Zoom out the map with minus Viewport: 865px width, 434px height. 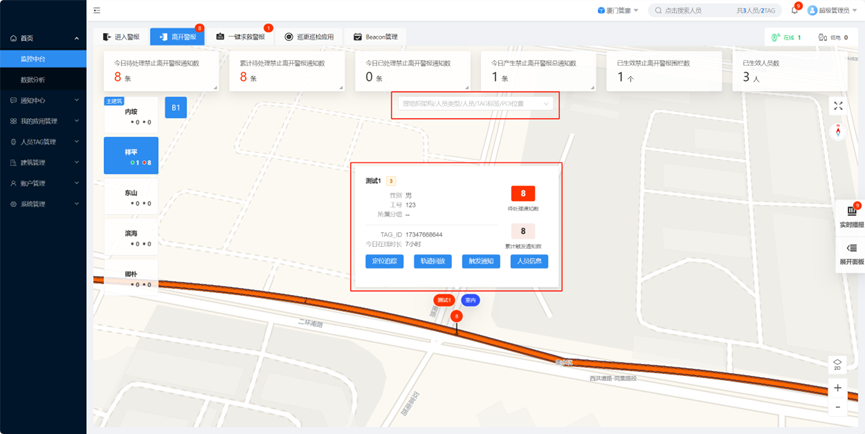point(838,408)
